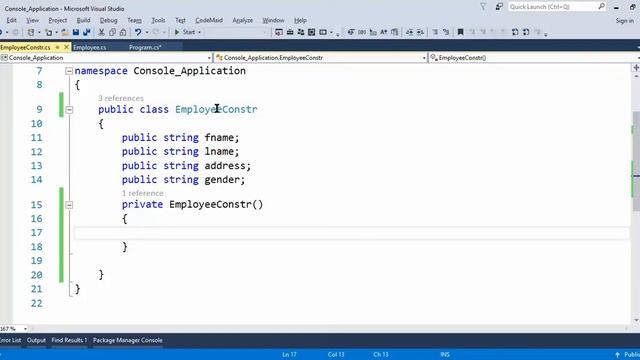The image size is (640, 360).
Task: Click Sign in link
Action: [x=624, y=20]
